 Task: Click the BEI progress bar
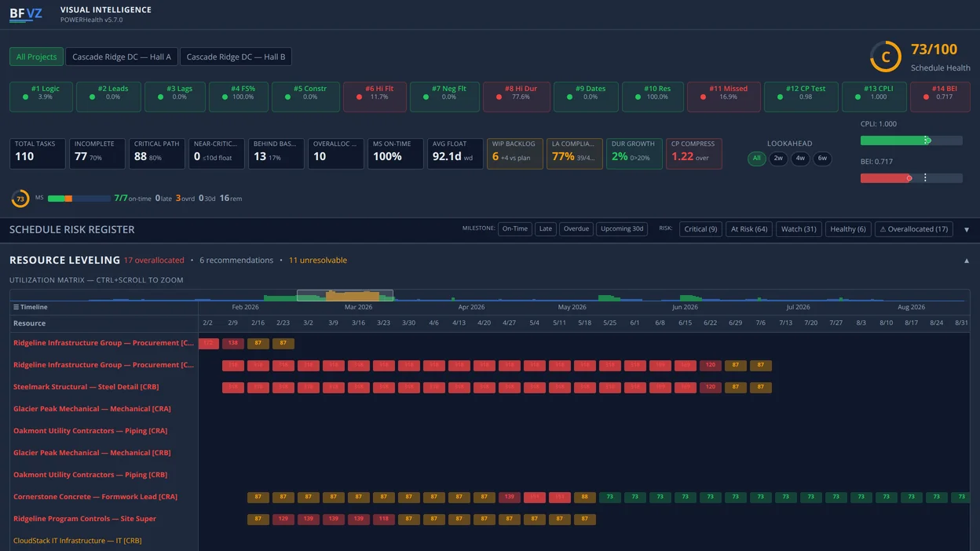(x=911, y=178)
